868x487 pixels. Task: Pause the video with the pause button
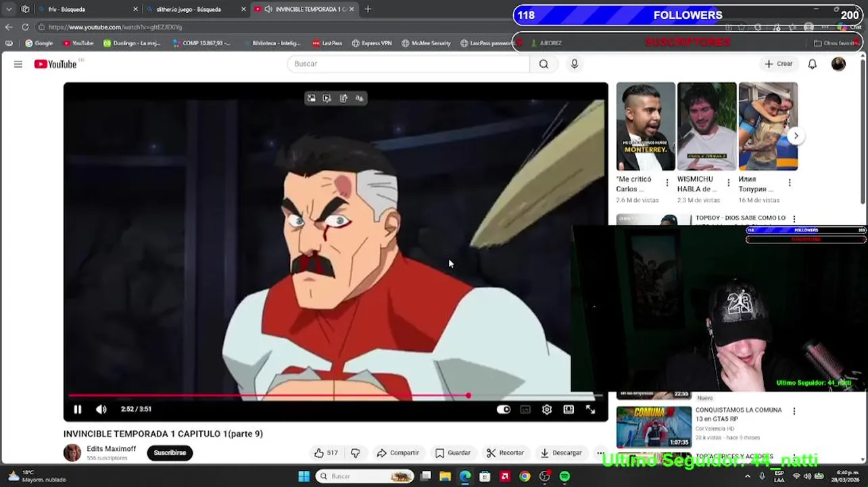78,409
